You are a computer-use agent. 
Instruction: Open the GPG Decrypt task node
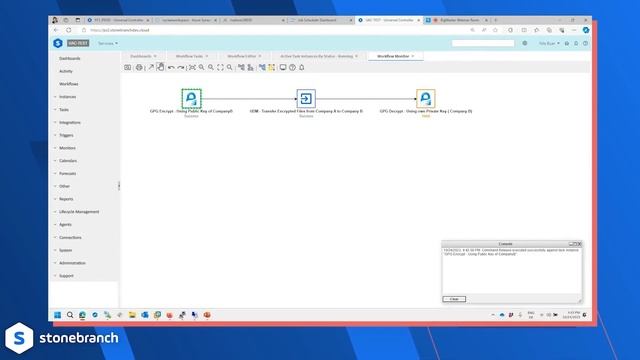(x=425, y=98)
